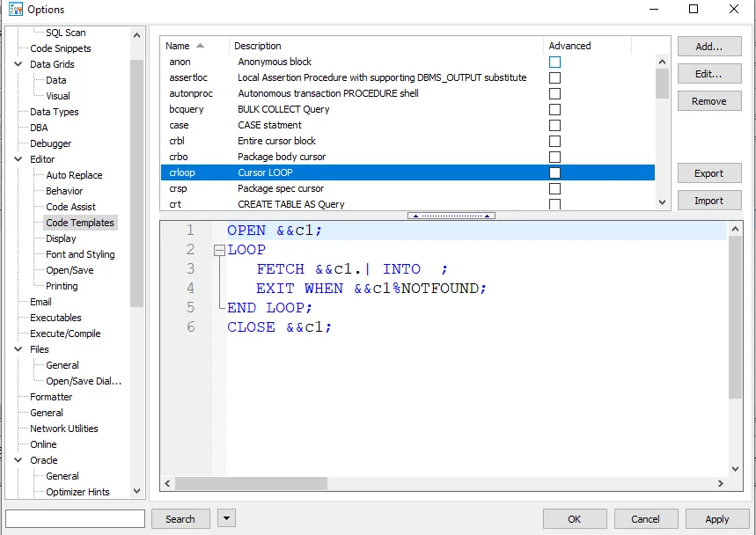Open dropdown arrow next to Search button
The width and height of the screenshot is (756, 535).
pyautogui.click(x=226, y=519)
